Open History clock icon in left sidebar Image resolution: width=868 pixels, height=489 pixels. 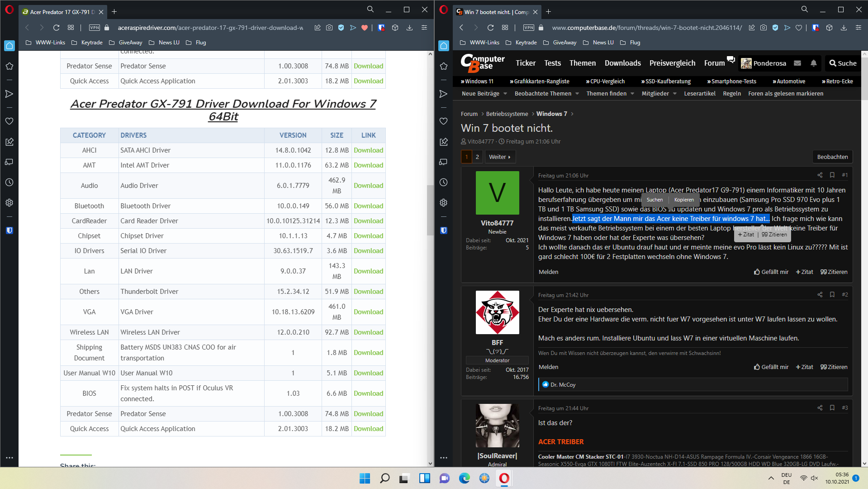[9, 182]
